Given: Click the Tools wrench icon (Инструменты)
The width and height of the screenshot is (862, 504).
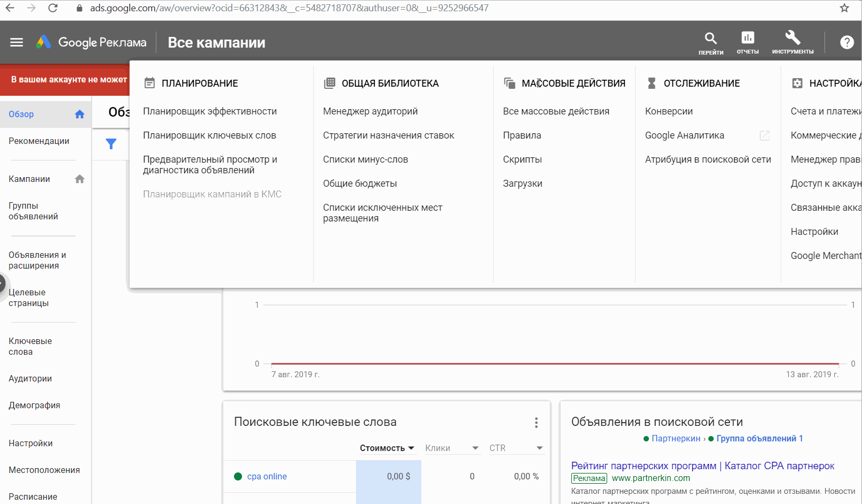Looking at the screenshot, I should point(792,39).
